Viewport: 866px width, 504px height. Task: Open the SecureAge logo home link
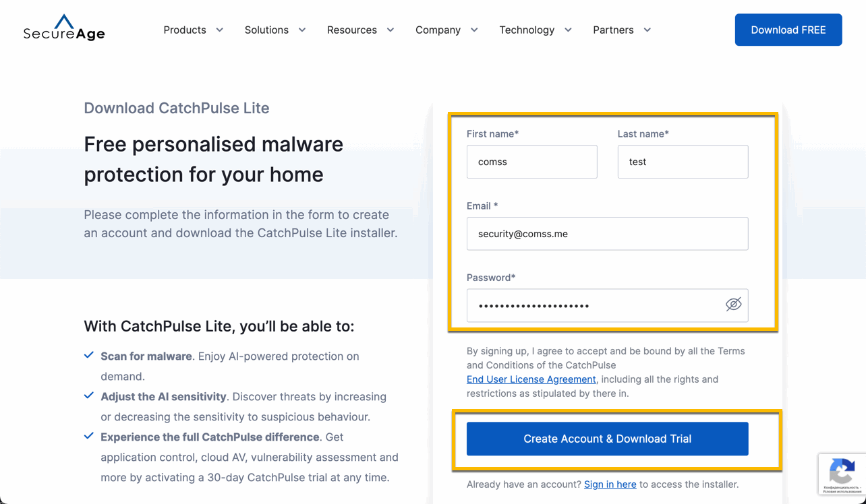[64, 28]
